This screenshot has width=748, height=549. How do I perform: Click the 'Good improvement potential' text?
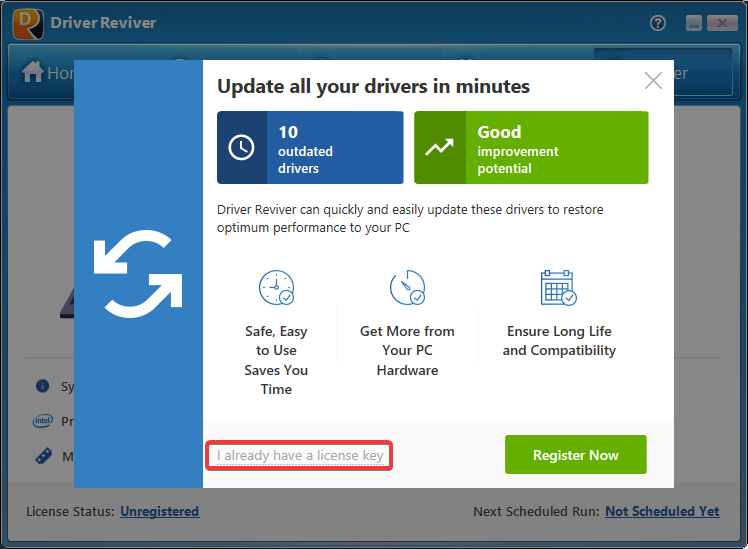click(518, 149)
